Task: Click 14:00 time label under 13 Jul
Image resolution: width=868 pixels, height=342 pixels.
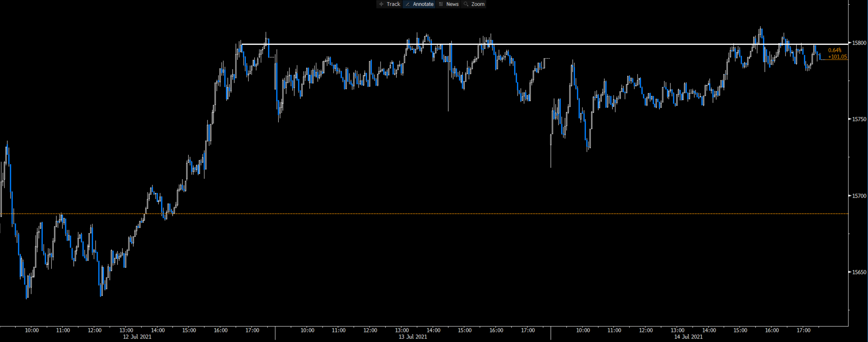Action: tap(433, 330)
